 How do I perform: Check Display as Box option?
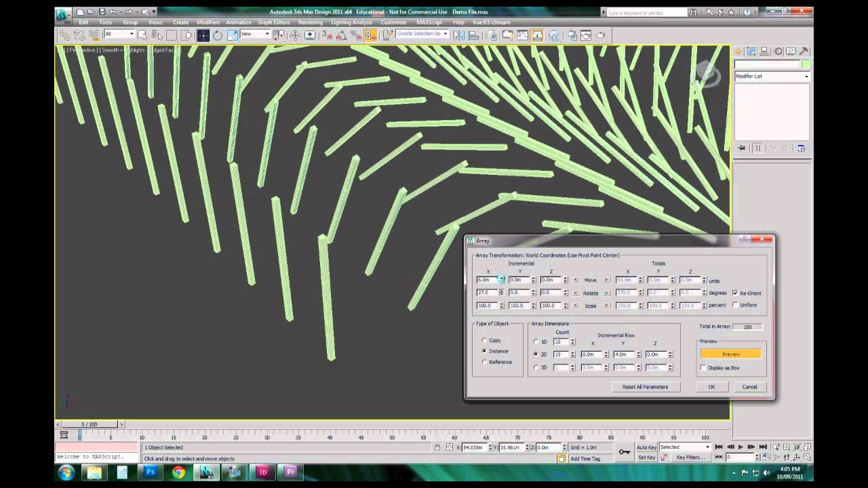pyautogui.click(x=703, y=368)
